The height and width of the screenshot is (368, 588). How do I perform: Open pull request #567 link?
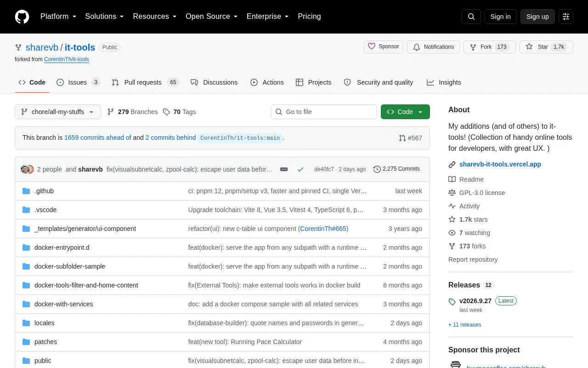pyautogui.click(x=410, y=138)
